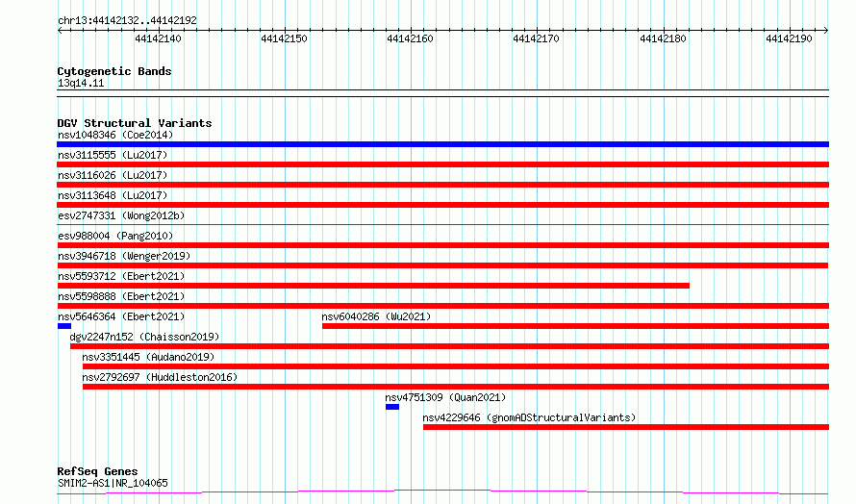Open nsv2792697 (Huddleston2016) variant label

[160, 377]
